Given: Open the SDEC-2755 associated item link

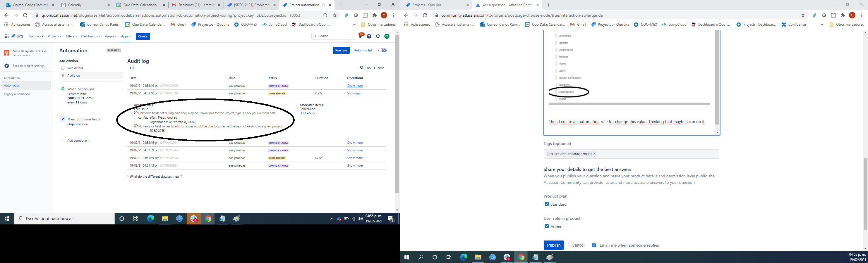Looking at the screenshot, I should tap(307, 113).
